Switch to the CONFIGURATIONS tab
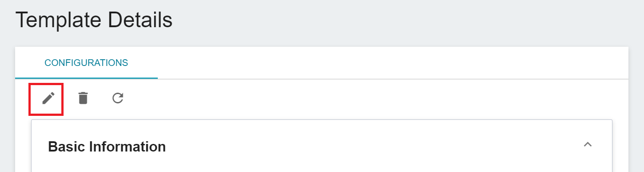Viewport: 644px width, 172px height. (x=86, y=63)
